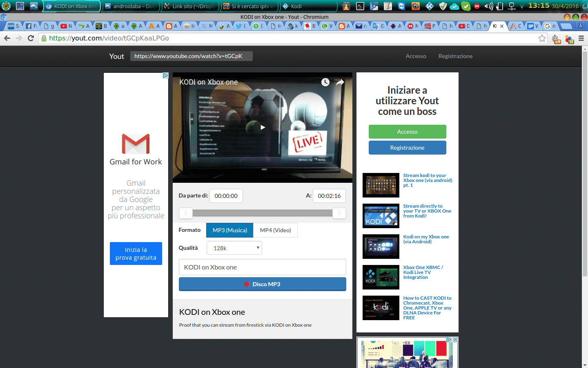Image resolution: width=588 pixels, height=368 pixels.
Task: Click the Share arrow icon on video
Action: [340, 82]
